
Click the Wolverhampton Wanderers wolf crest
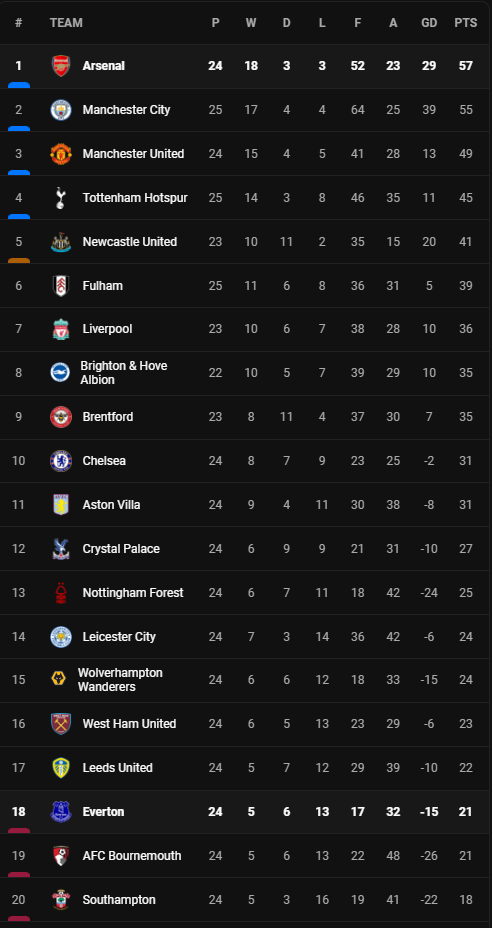tap(58, 679)
